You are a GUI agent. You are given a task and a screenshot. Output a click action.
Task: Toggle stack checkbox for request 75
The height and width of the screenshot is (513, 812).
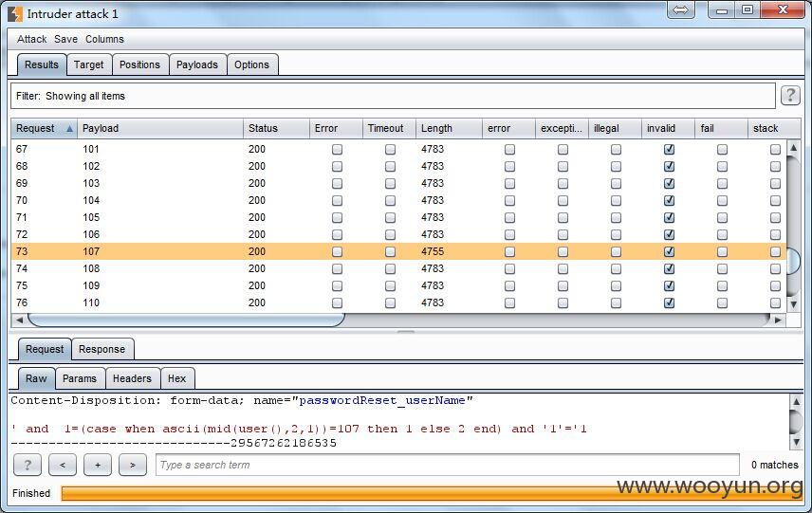point(775,285)
